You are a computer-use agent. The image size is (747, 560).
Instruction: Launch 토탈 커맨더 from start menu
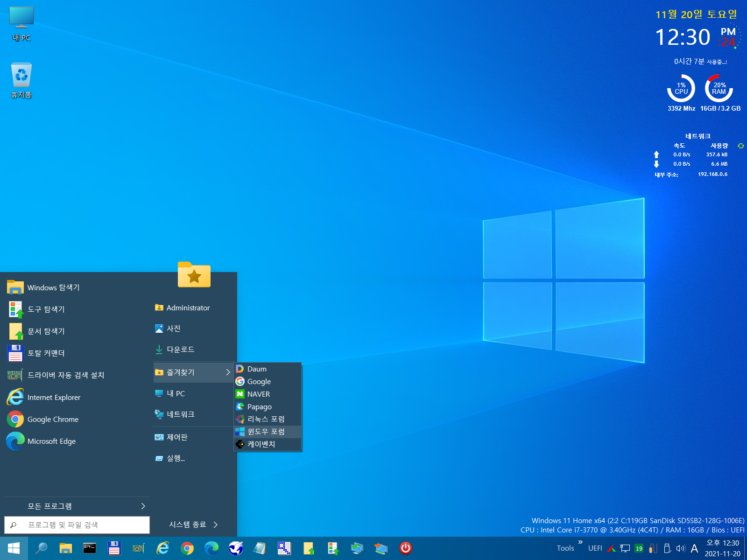77,353
